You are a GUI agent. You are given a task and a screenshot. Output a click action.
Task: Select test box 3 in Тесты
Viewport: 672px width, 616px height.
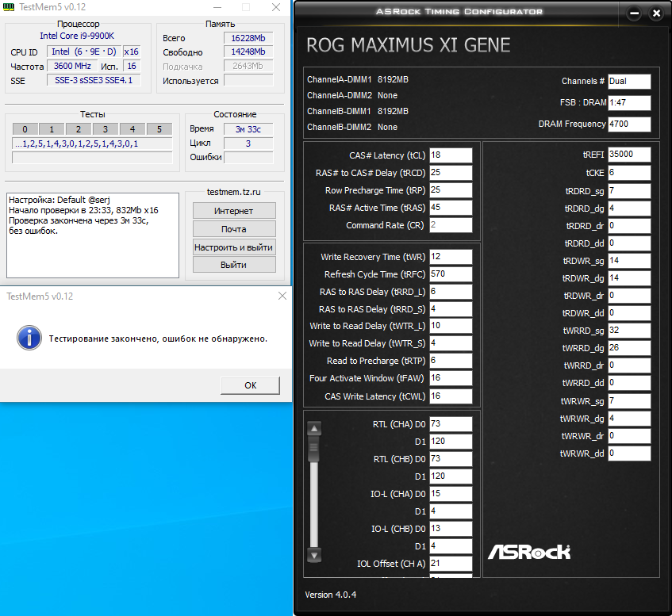106,129
